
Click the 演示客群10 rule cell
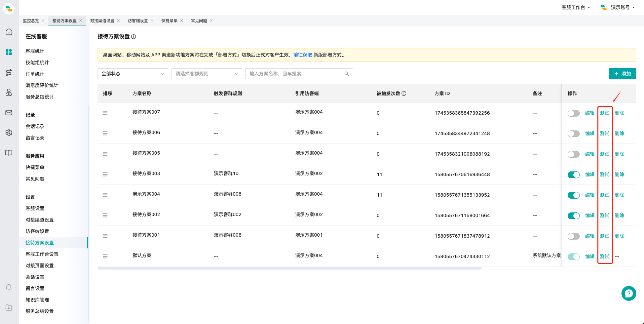tap(226, 173)
